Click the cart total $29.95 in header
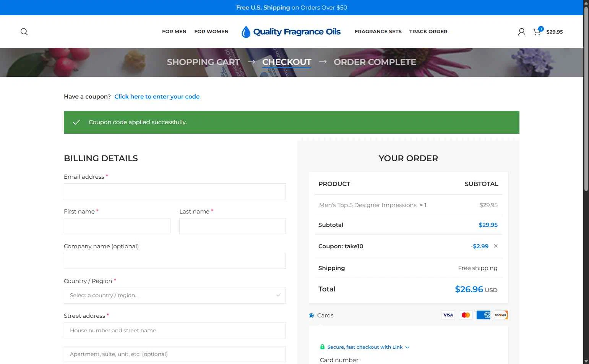Screen dimensions: 589x364 (555, 32)
